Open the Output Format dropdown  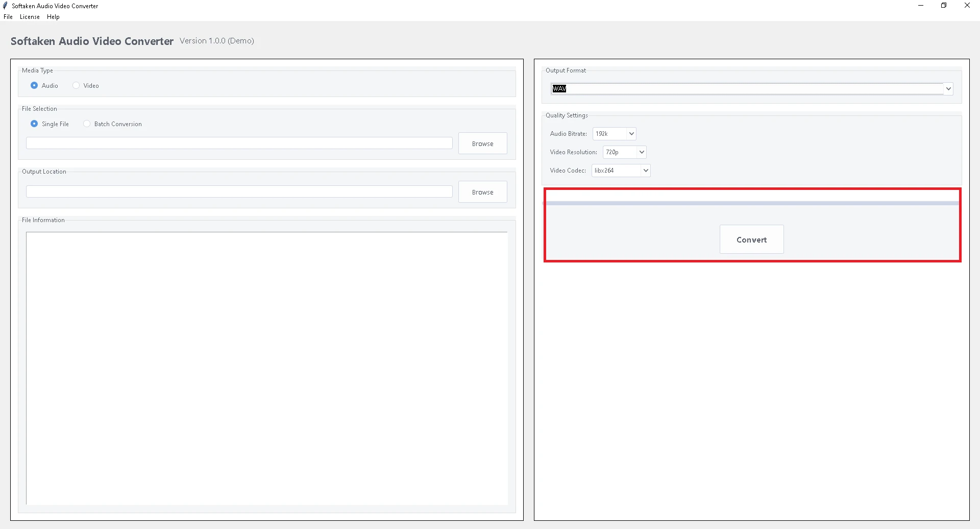(x=948, y=88)
